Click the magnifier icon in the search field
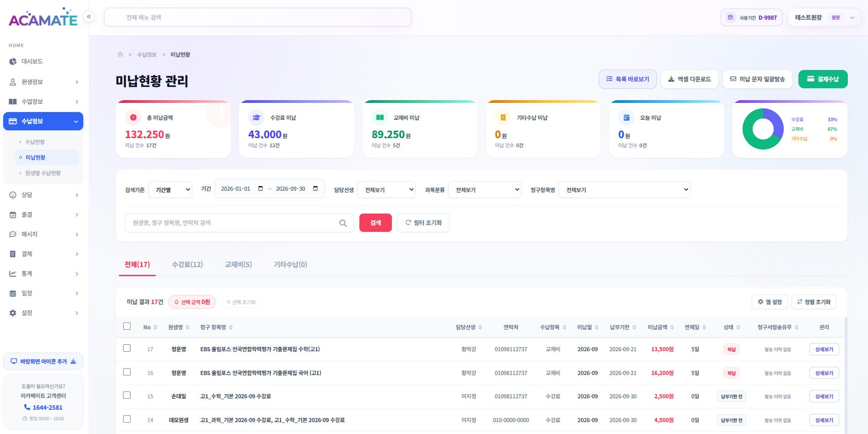Viewport: 868px width, 434px height. pyautogui.click(x=343, y=223)
